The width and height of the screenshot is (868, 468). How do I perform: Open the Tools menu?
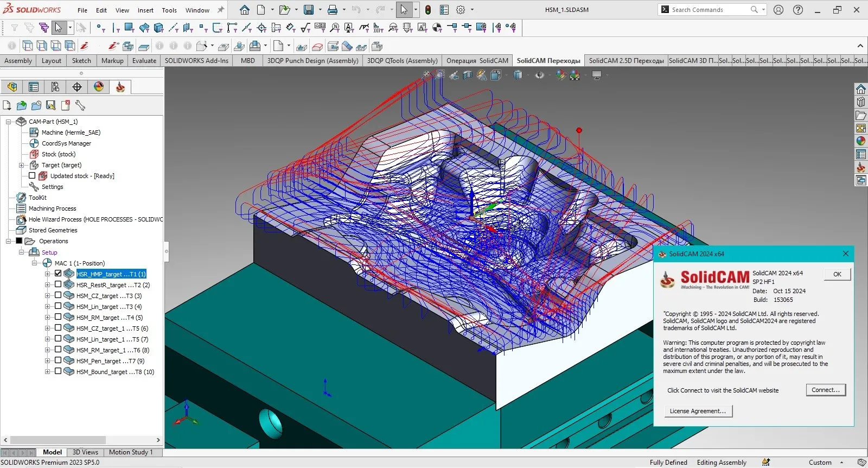[169, 10]
